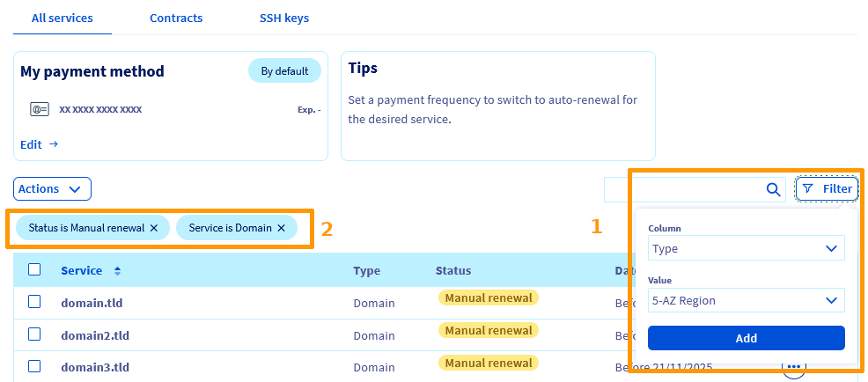
Task: Remove the Service is Domain filter
Action: pos(281,228)
